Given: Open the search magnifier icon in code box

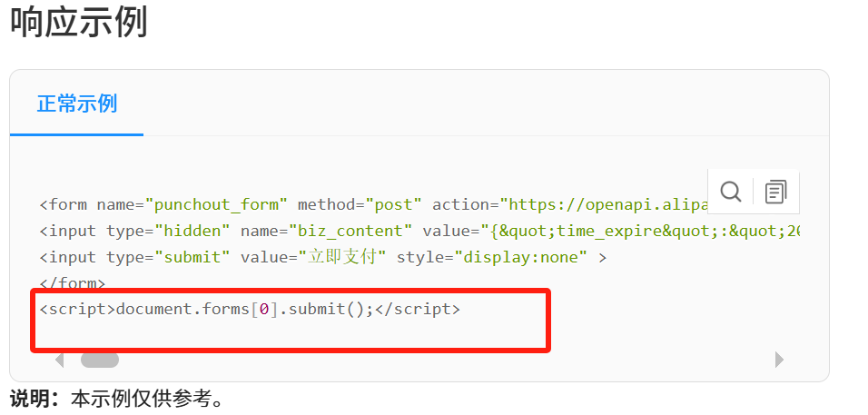Looking at the screenshot, I should 731,192.
